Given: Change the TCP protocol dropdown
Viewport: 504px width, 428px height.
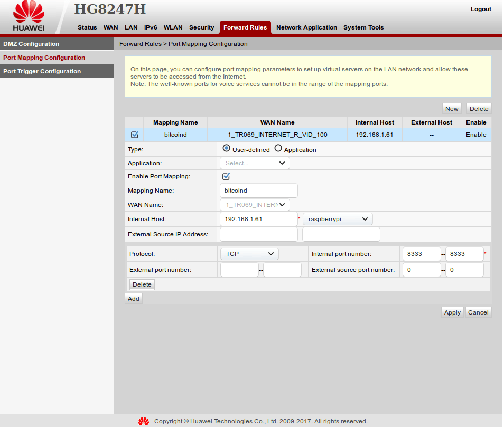Looking at the screenshot, I should coord(249,254).
